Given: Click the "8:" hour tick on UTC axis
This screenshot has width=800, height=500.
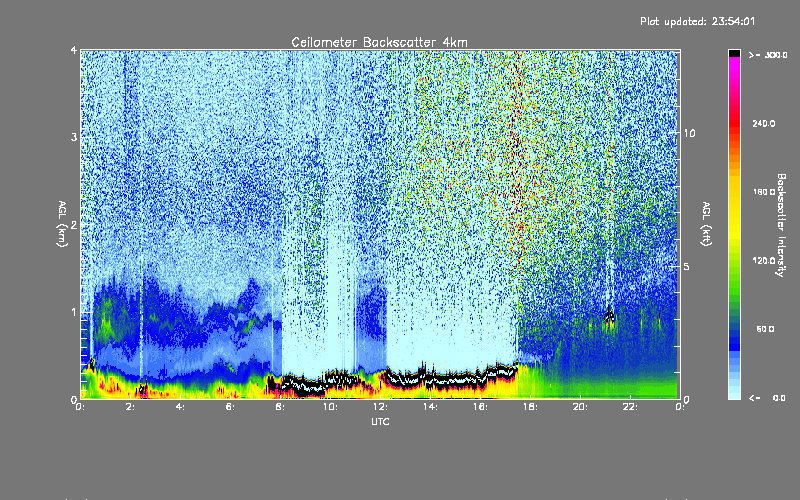Looking at the screenshot, I should 280,407.
